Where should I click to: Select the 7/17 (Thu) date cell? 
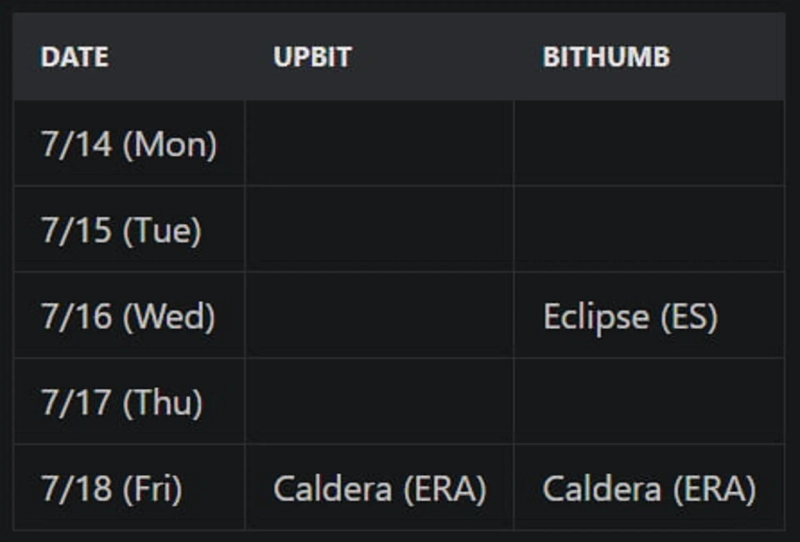[x=122, y=403]
